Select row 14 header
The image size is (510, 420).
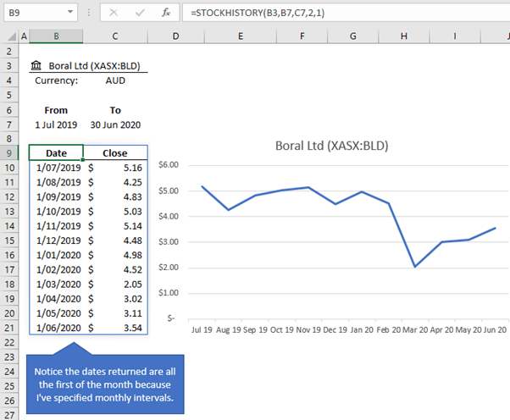9,226
